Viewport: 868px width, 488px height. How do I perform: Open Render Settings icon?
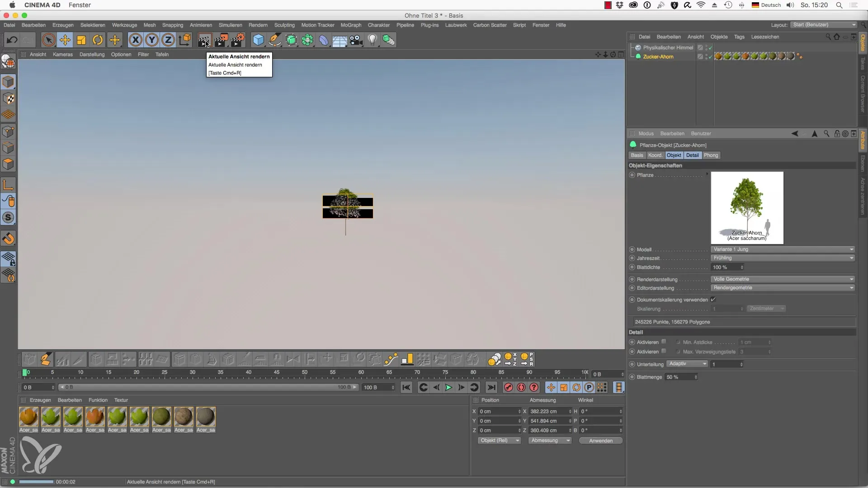tap(238, 40)
